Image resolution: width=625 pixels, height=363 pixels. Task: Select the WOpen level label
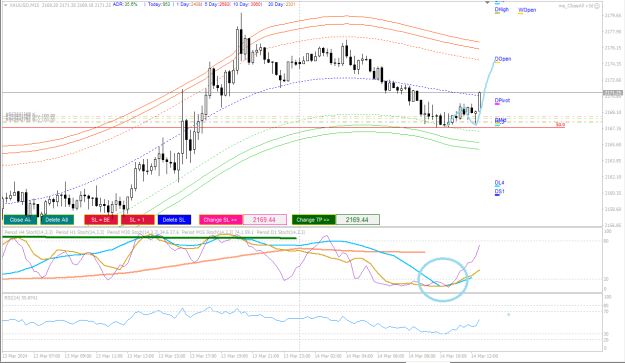coord(527,10)
